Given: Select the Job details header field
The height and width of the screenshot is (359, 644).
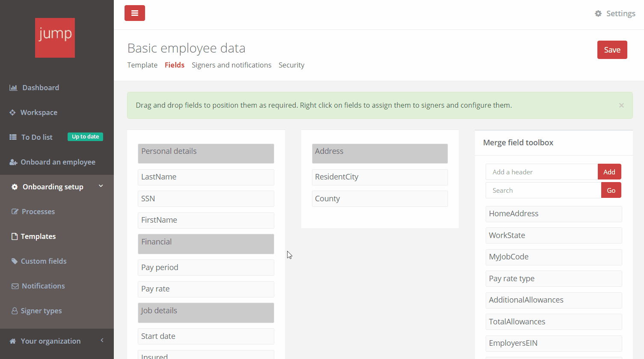Looking at the screenshot, I should pos(206,313).
